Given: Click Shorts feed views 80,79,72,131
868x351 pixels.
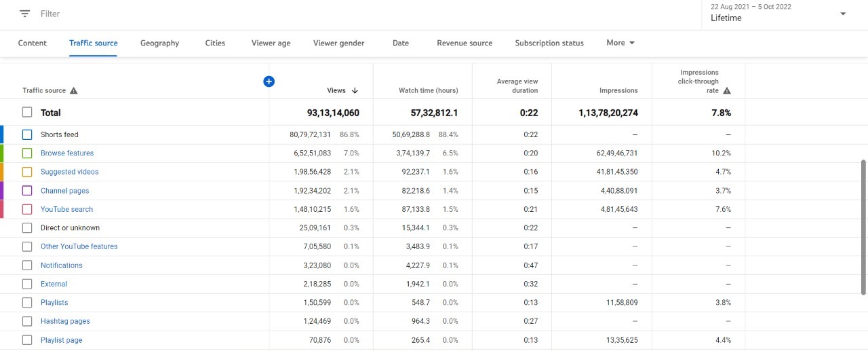Looking at the screenshot, I should (311, 134).
